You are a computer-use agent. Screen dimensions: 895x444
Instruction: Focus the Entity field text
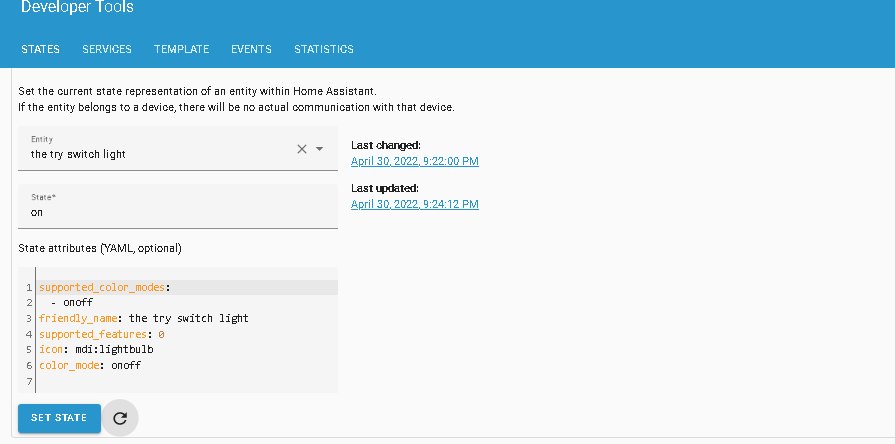pos(150,154)
